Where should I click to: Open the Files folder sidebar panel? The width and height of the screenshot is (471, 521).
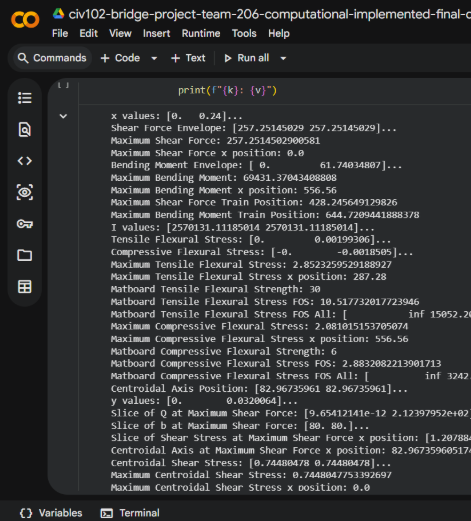(x=25, y=255)
